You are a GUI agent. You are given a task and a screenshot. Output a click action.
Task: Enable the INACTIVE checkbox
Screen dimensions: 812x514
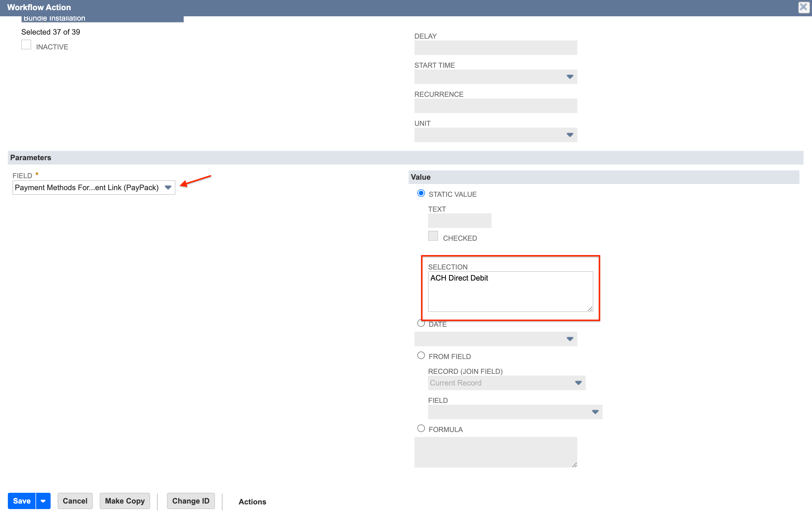(x=26, y=44)
